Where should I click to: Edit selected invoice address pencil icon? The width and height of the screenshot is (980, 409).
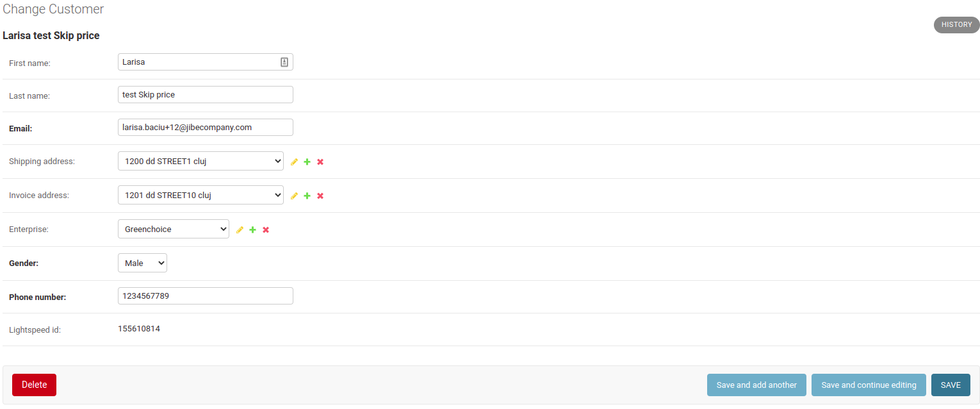[x=294, y=196]
